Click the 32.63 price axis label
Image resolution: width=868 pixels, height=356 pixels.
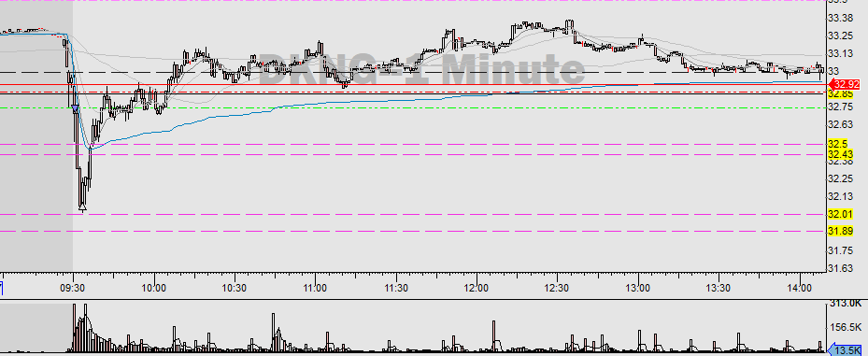(x=839, y=124)
